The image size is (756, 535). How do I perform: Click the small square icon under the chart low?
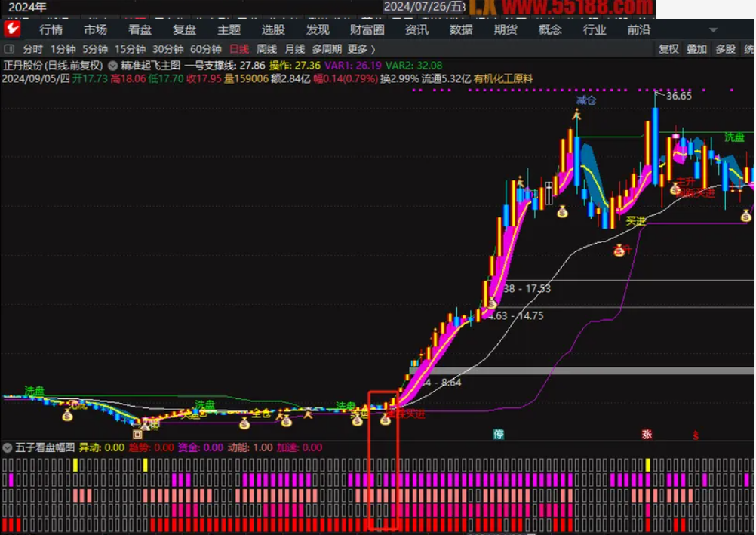point(137,434)
